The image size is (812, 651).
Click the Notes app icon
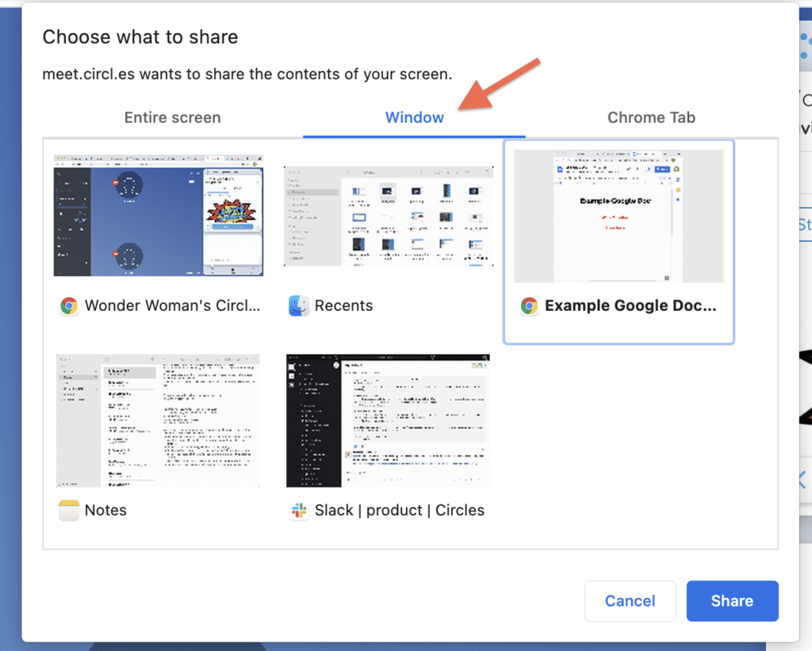click(69, 511)
